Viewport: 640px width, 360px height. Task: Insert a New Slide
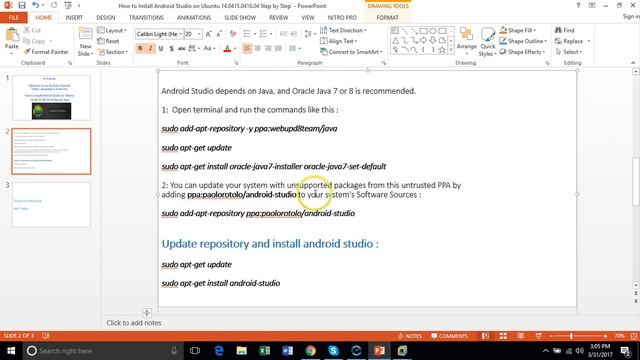(85, 42)
